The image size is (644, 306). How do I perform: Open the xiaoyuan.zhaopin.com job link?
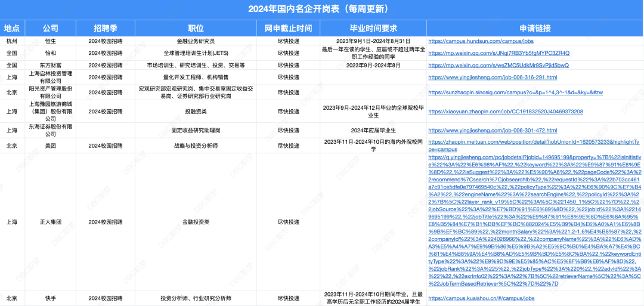(x=506, y=112)
